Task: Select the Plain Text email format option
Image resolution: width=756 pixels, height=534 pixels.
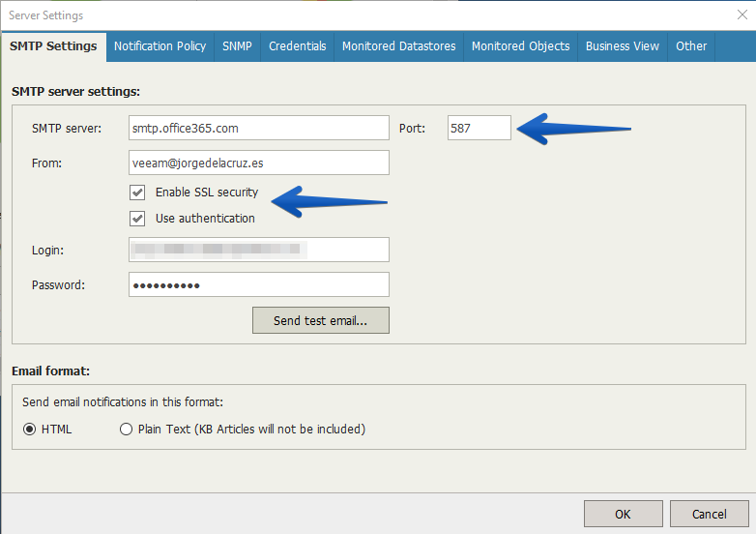Action: (x=126, y=430)
